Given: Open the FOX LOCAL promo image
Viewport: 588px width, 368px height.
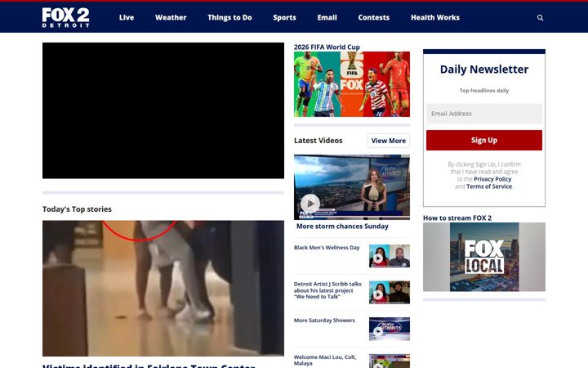Looking at the screenshot, I should [484, 257].
